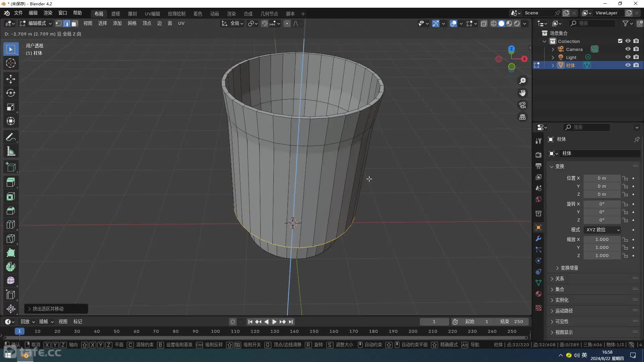
Task: Play the animation forward
Action: point(274,322)
